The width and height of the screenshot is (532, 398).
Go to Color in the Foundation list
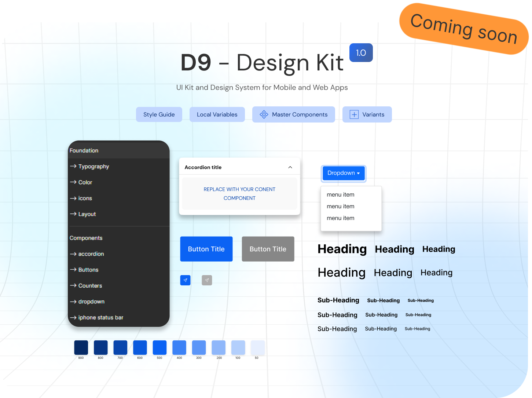tap(81, 182)
